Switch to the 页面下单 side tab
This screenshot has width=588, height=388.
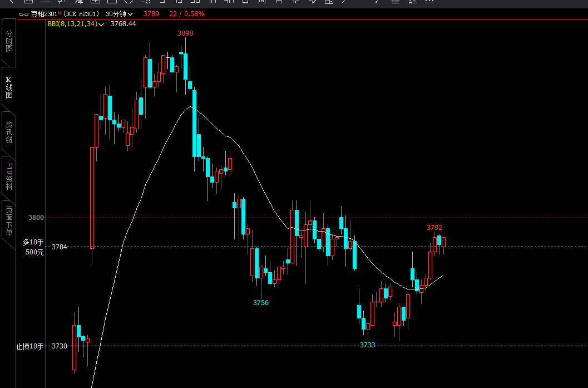[x=9, y=221]
